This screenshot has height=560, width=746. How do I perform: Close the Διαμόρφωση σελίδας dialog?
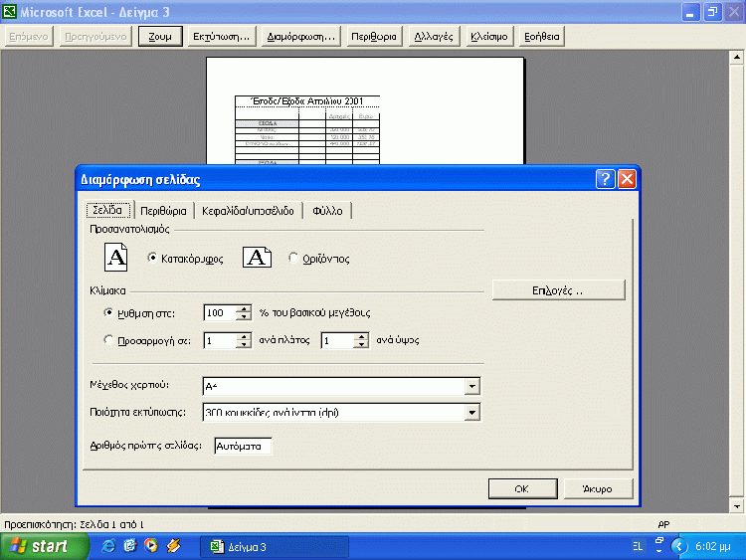coord(627,179)
